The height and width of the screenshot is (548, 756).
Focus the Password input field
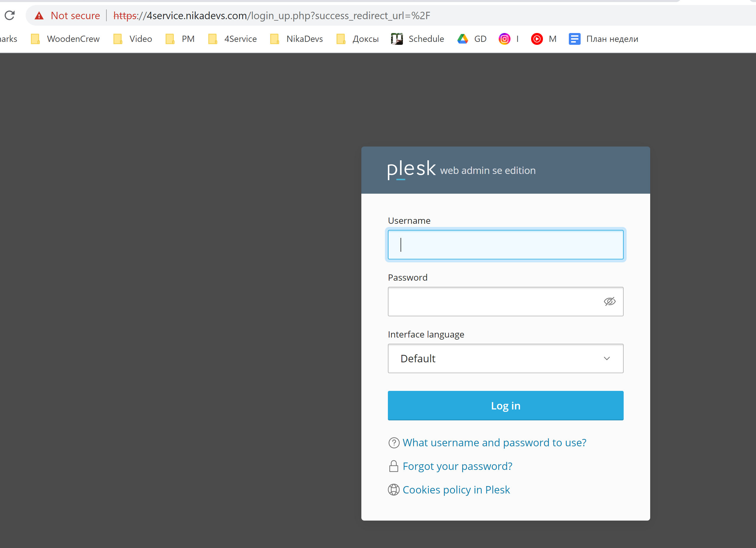click(x=505, y=301)
